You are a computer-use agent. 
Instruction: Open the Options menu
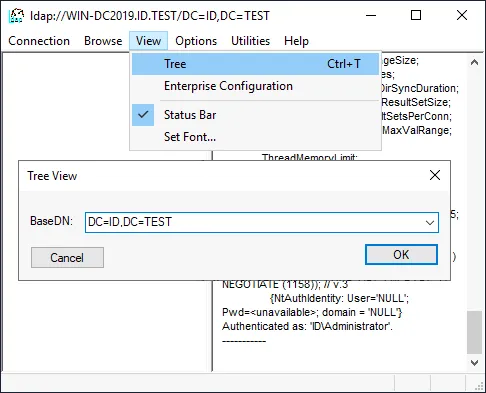point(196,41)
